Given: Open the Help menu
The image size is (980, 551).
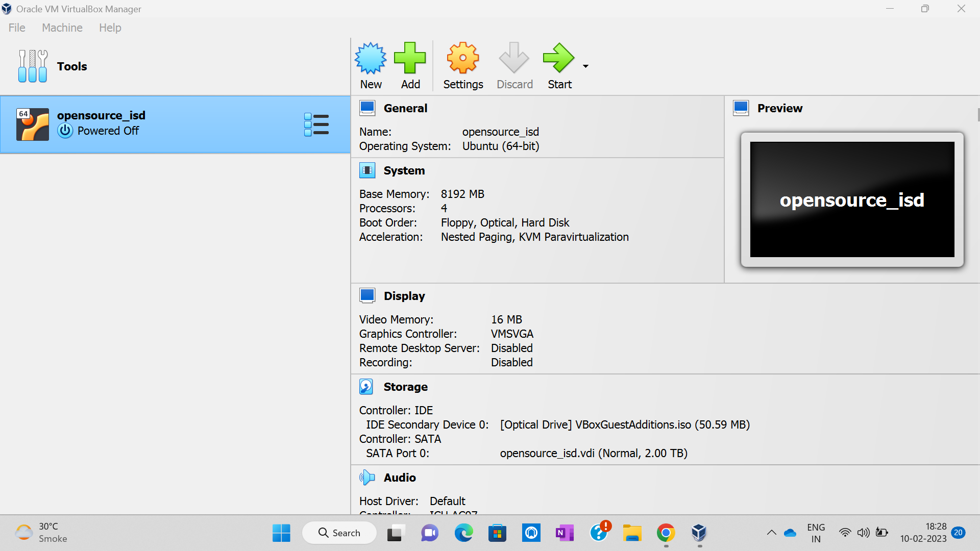Looking at the screenshot, I should click(110, 28).
